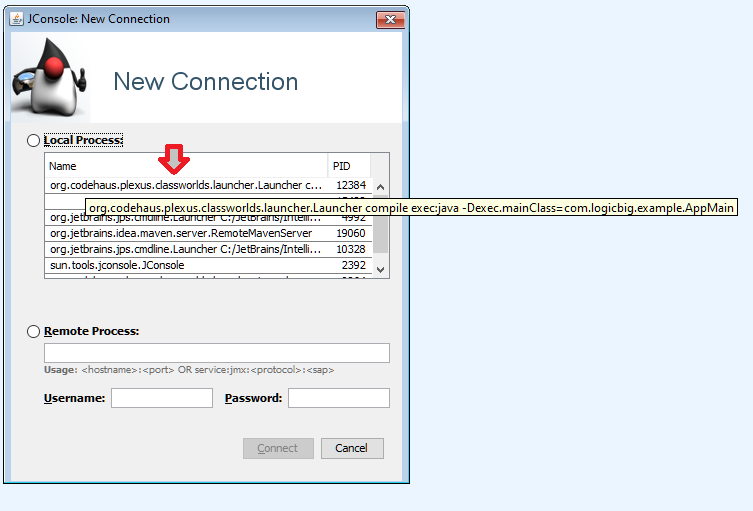Select the Local Process radio button

pyautogui.click(x=33, y=140)
